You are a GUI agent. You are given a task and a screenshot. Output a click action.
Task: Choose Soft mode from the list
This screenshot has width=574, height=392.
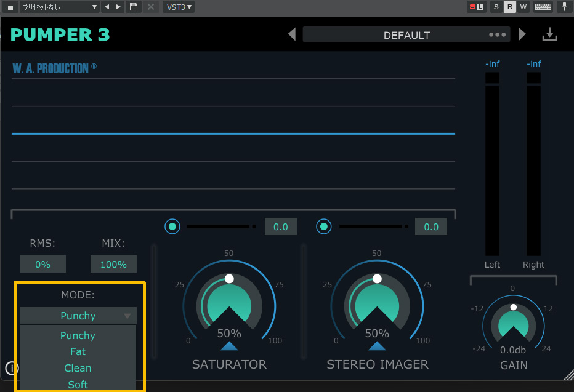[78, 385]
